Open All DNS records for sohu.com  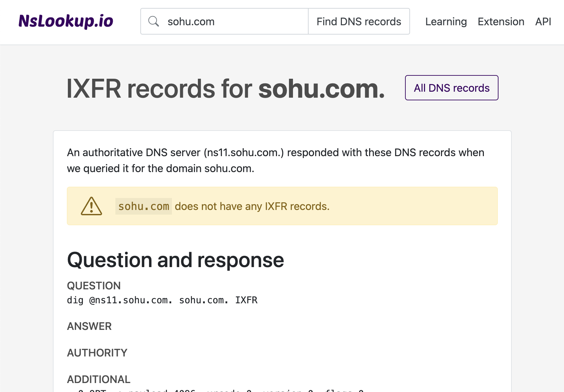451,88
